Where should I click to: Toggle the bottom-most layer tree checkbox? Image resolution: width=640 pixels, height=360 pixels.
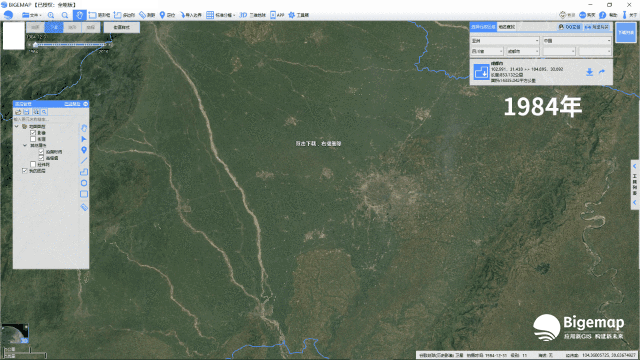click(x=24, y=171)
